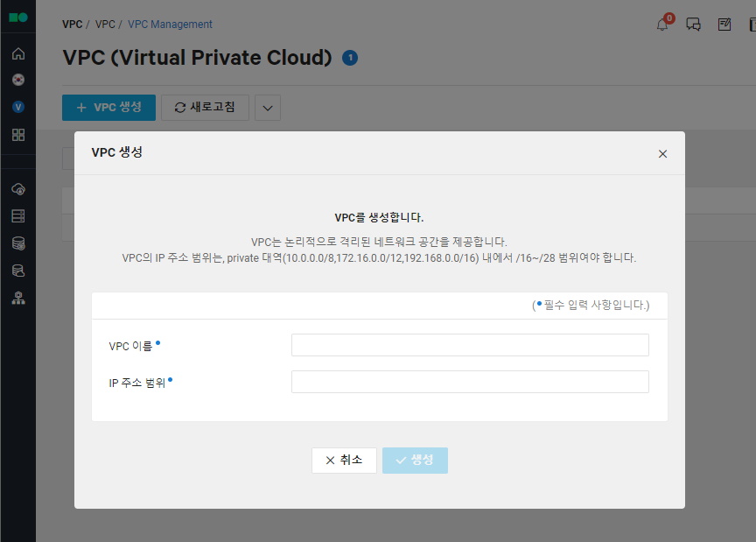Open the all services grid icon
This screenshot has width=756, height=542.
point(18,135)
